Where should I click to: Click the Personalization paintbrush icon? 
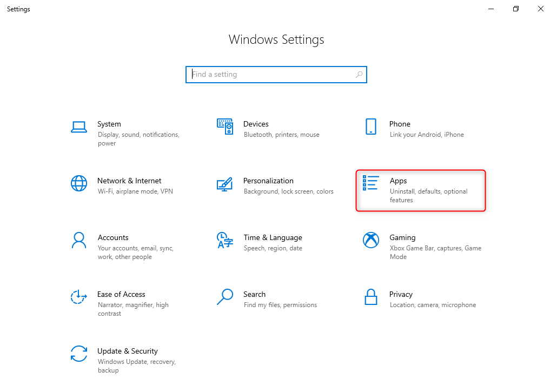coord(225,184)
